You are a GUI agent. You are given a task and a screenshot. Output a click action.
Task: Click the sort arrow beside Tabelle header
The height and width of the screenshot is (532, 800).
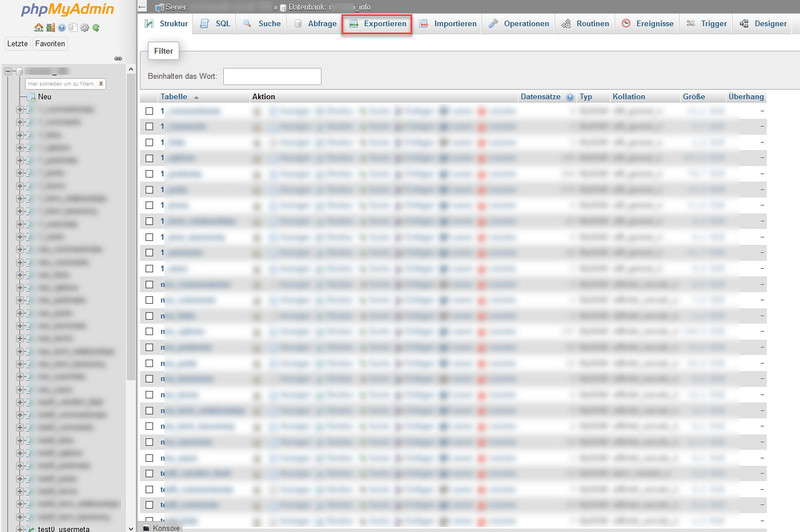196,98
